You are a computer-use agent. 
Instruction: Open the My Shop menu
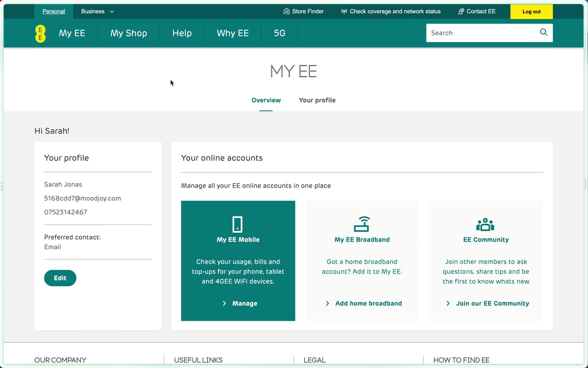(129, 33)
